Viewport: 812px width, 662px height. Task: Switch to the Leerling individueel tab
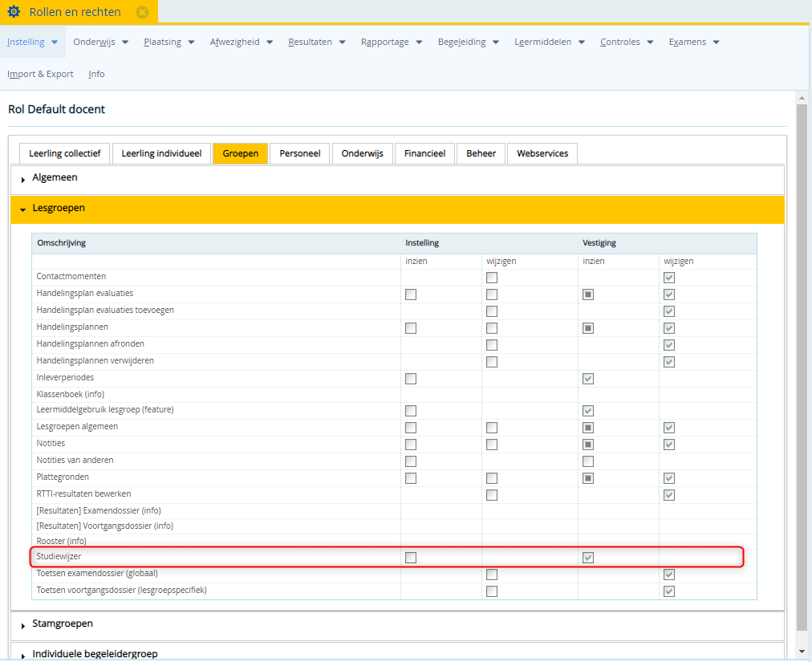click(x=161, y=153)
